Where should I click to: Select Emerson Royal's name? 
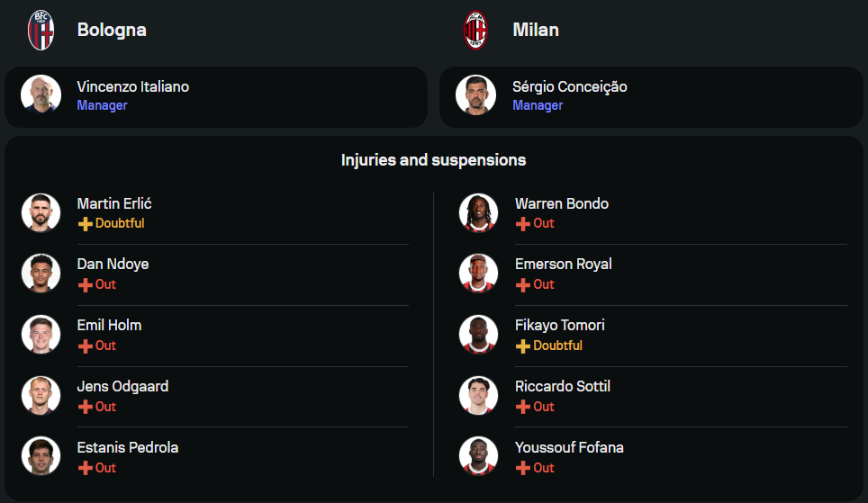563,264
